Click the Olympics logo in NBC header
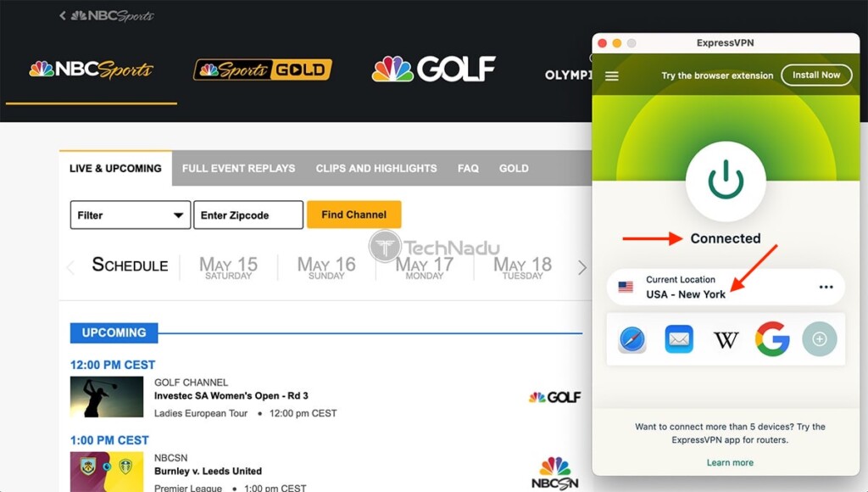868x492 pixels. click(x=568, y=75)
